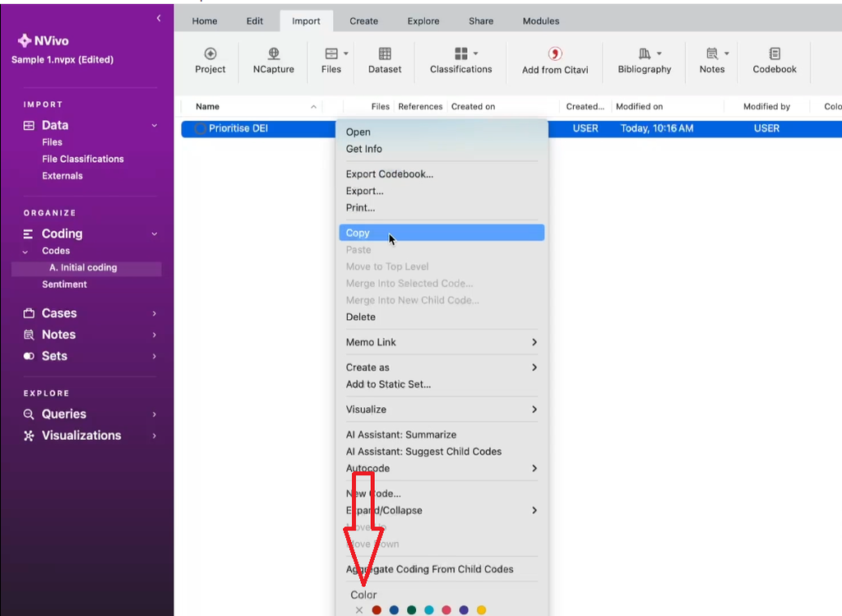This screenshot has width=842, height=616.
Task: Click the Files import icon
Action: [x=331, y=53]
